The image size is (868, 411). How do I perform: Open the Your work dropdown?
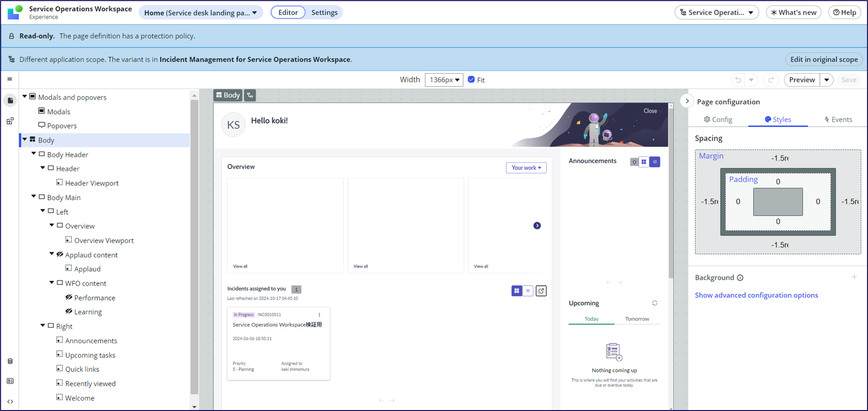(526, 168)
